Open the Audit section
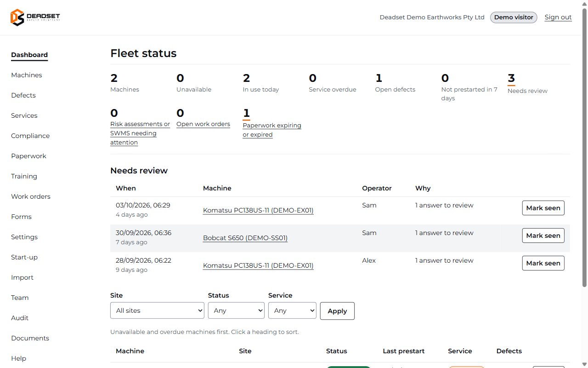Screen dimensions: 588x368 pos(20,318)
